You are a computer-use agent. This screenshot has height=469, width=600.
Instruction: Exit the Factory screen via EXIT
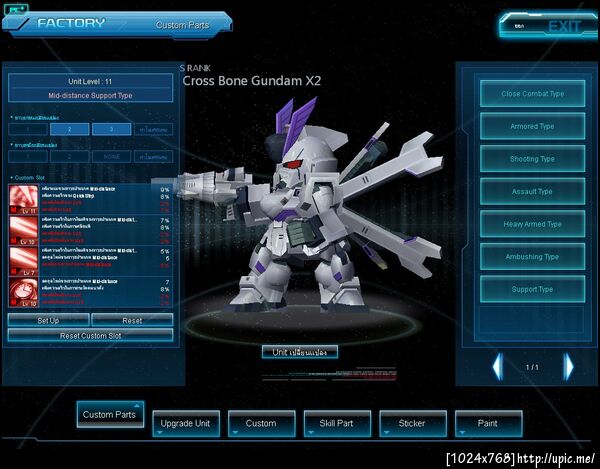pos(548,26)
